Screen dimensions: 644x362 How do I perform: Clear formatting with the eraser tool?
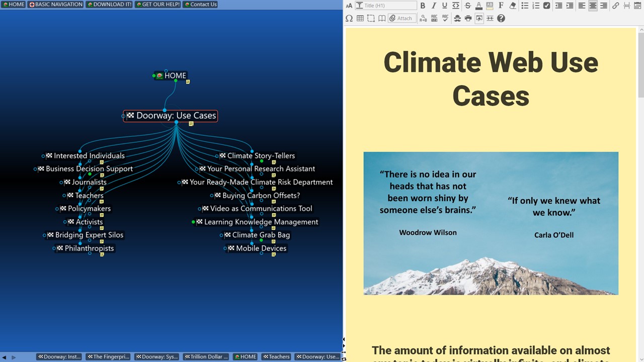513,6
